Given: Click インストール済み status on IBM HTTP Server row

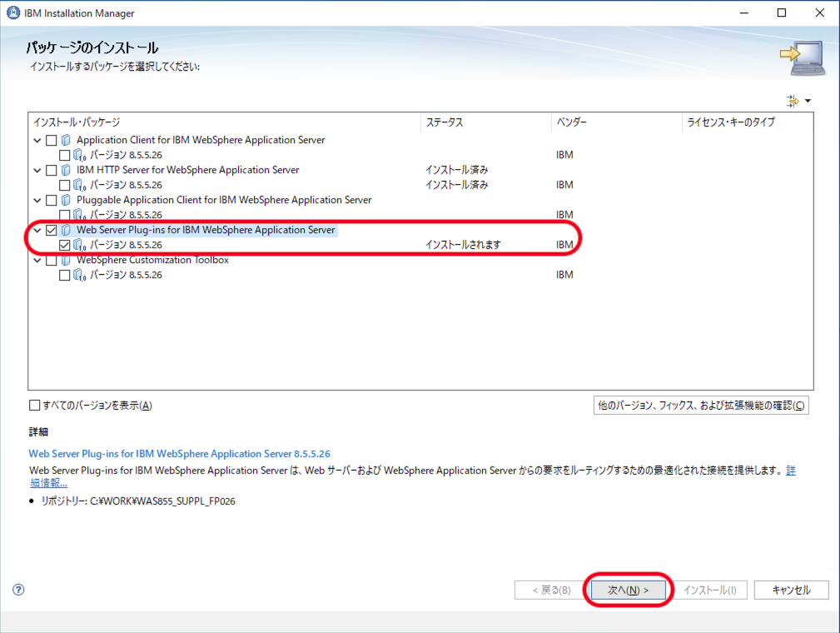Looking at the screenshot, I should pos(457,170).
